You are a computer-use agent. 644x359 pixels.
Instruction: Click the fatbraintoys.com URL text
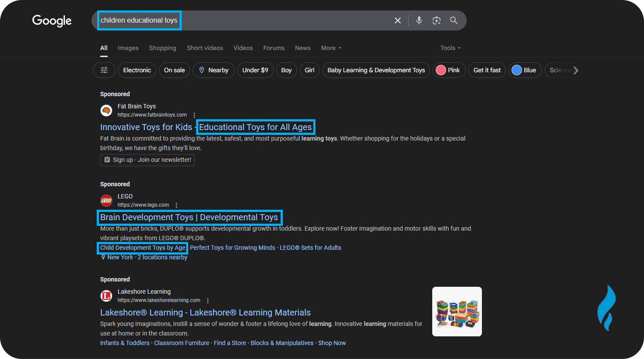click(x=152, y=115)
